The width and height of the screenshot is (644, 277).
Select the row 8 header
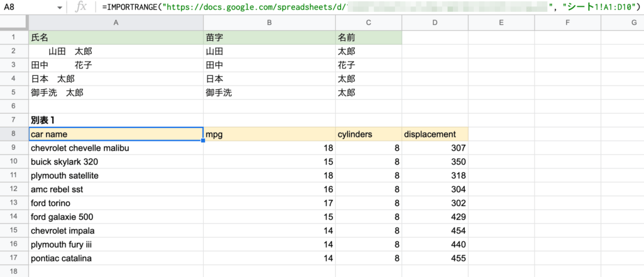tap(14, 134)
